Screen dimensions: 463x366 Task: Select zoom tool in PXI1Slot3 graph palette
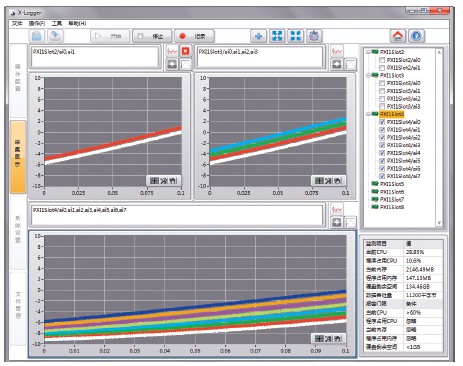coord(328,181)
